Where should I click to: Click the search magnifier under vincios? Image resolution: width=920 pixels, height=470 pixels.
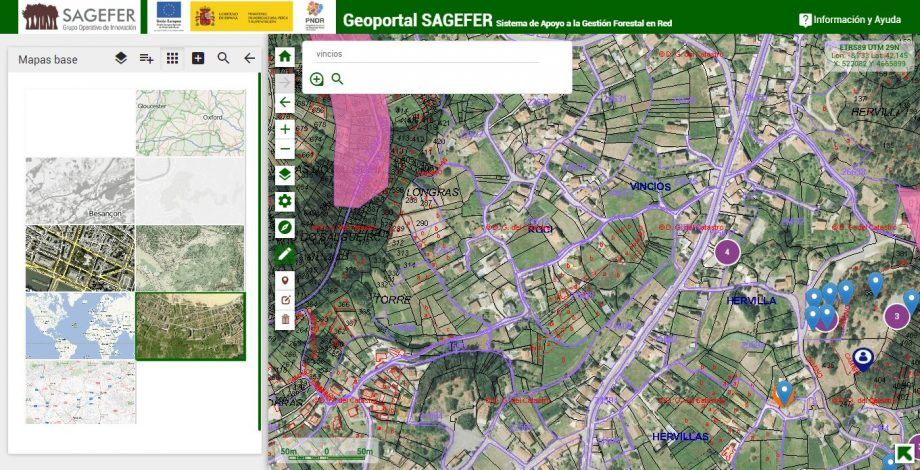coord(337,79)
